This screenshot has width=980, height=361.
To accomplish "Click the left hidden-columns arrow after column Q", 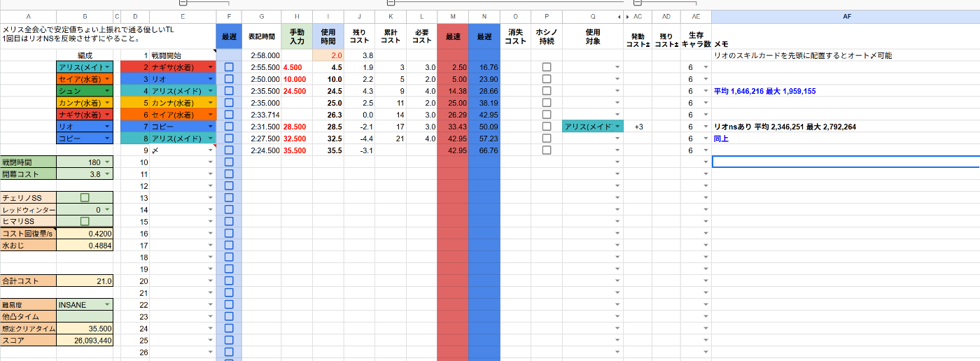I will click(x=619, y=16).
